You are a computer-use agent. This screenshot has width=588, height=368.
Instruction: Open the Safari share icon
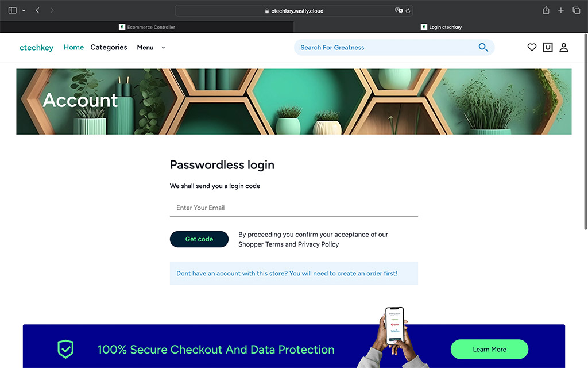(546, 10)
